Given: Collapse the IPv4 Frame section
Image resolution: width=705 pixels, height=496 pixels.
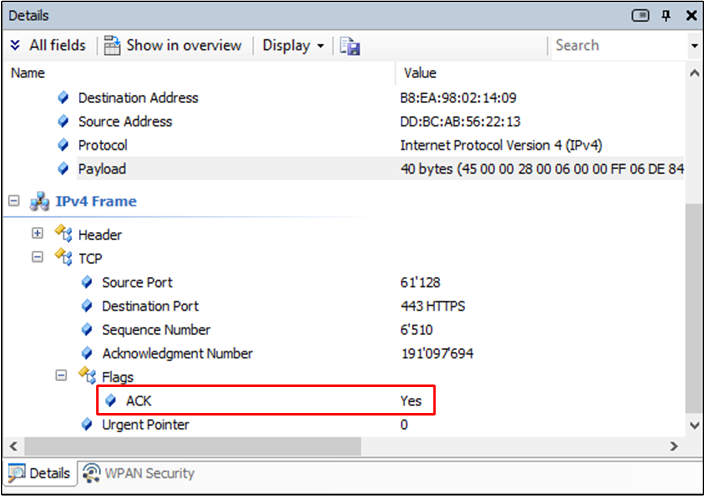Looking at the screenshot, I should [14, 201].
